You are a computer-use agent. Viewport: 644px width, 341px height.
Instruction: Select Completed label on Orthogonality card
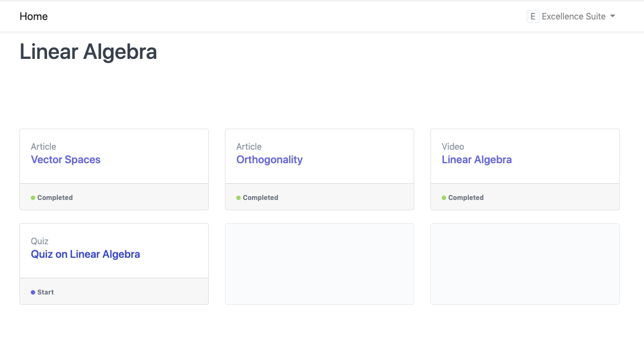click(x=261, y=198)
